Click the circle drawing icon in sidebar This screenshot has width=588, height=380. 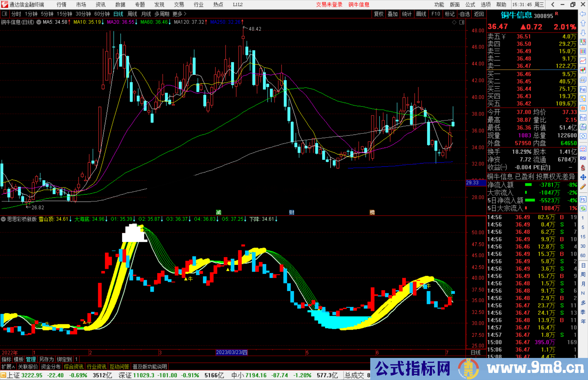point(583,136)
